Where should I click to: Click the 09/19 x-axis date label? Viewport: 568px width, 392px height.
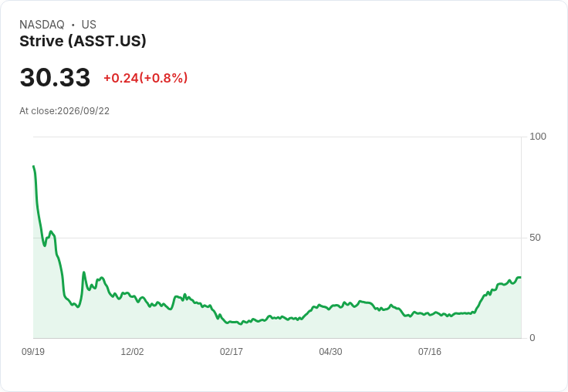33,351
